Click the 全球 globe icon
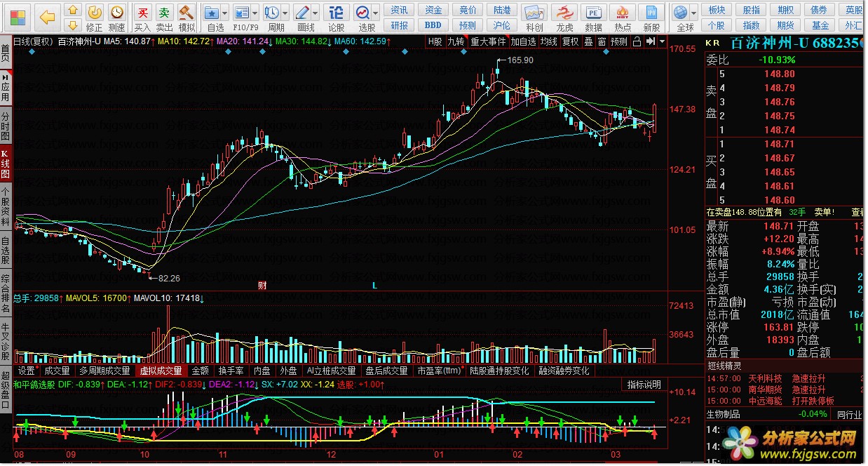This screenshot has width=868, height=466. point(680,12)
